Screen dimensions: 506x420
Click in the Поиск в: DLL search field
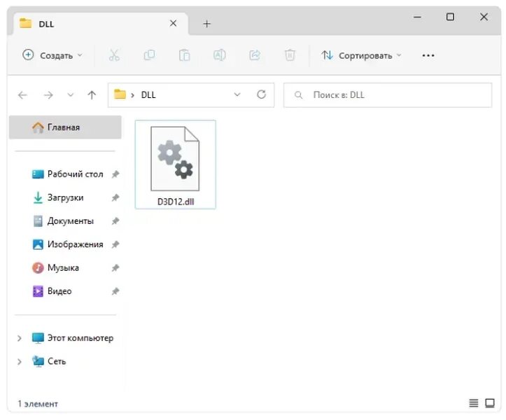[388, 95]
